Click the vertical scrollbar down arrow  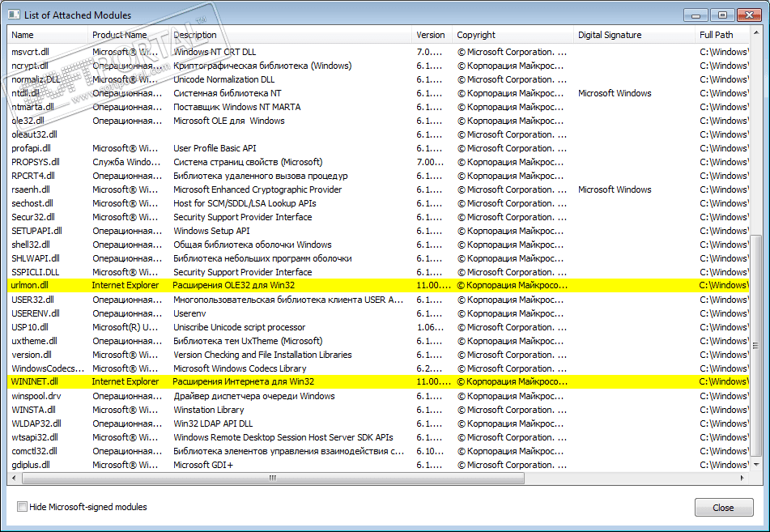756,464
